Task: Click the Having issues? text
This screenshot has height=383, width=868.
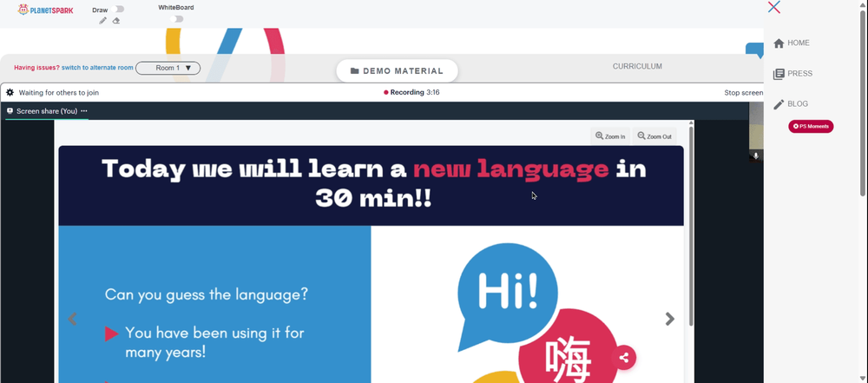Action: [x=36, y=68]
